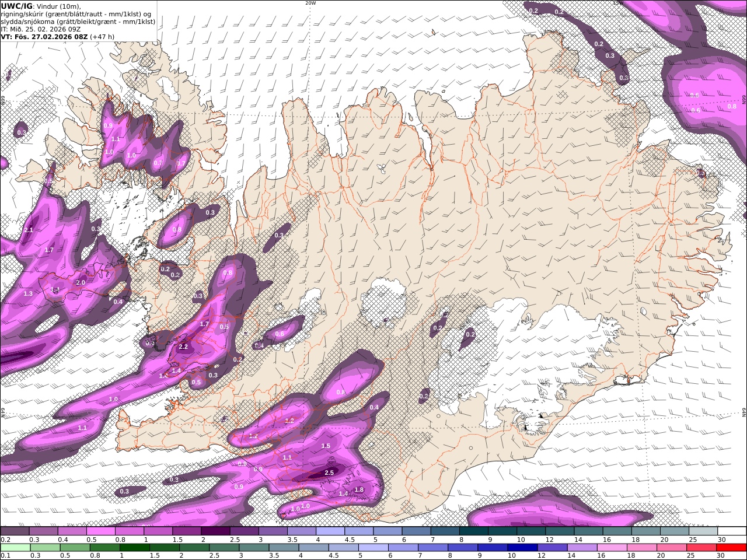Pick the teal snow swatch labeled 10
The height and width of the screenshot is (560, 747).
(530, 531)
